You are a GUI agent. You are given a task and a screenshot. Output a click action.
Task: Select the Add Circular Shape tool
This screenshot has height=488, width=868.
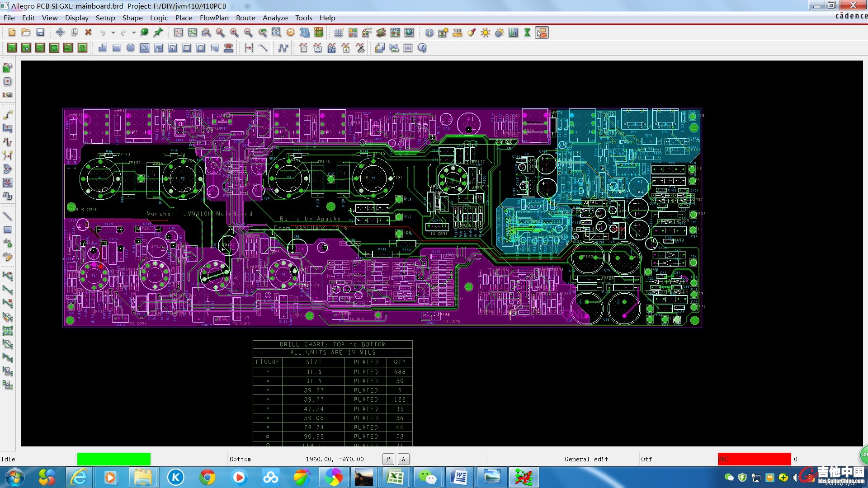coord(131,48)
